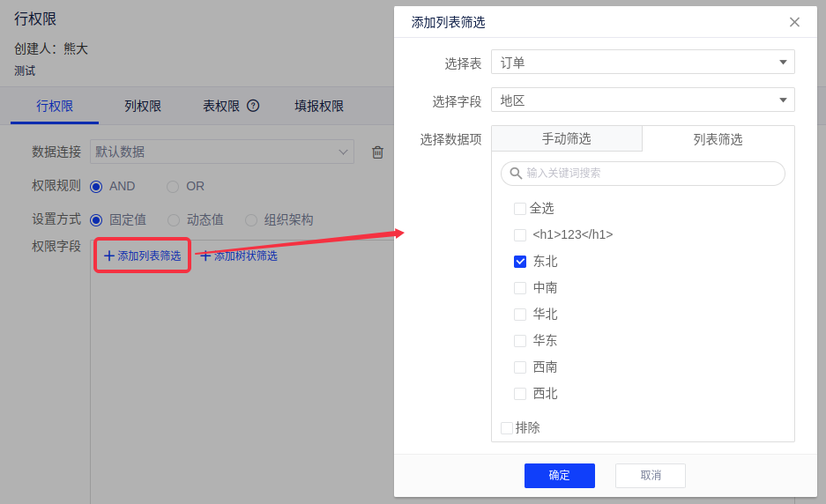Switch to the 列权限 tab
Screen dimensions: 826x504
pos(143,106)
